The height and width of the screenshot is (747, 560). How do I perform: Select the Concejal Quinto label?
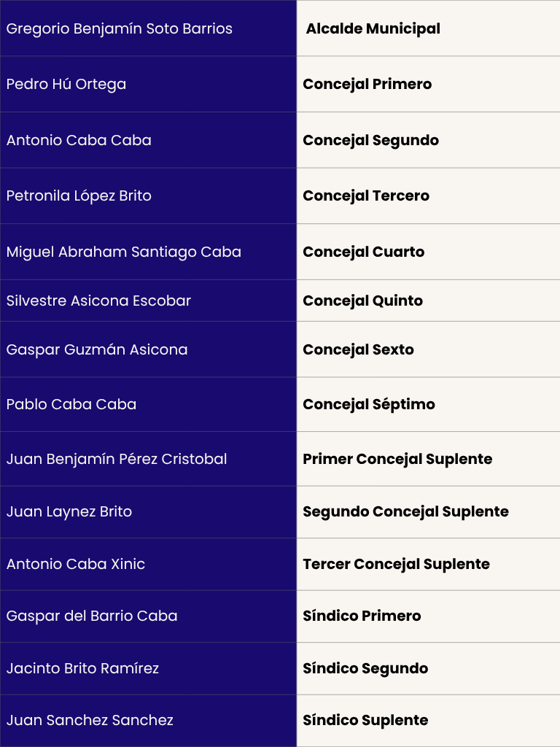363,301
